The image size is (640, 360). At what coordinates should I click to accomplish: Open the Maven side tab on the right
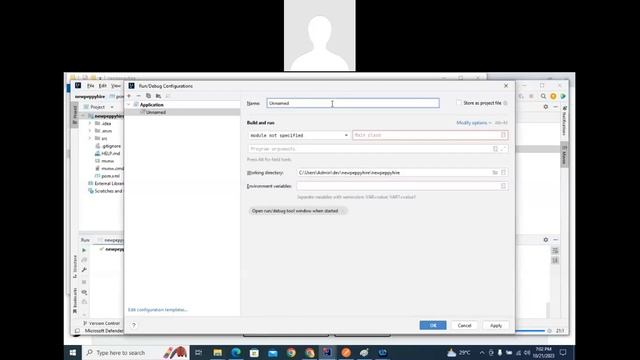564,155
